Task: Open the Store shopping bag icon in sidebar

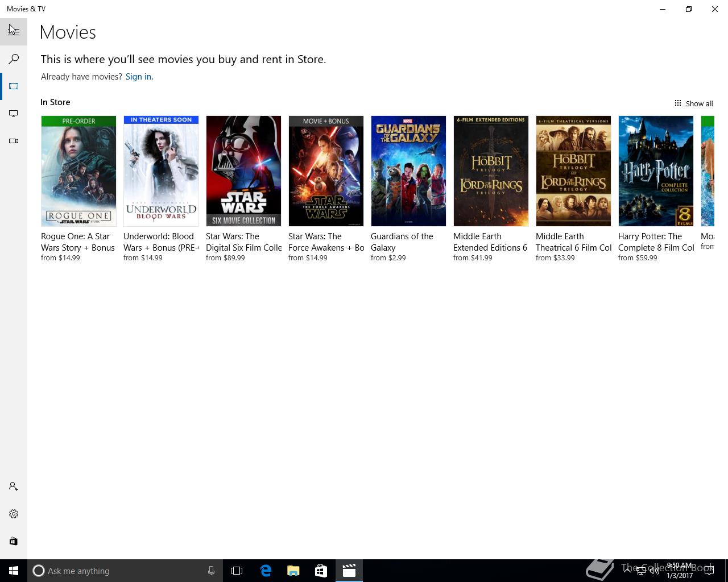Action: click(14, 541)
